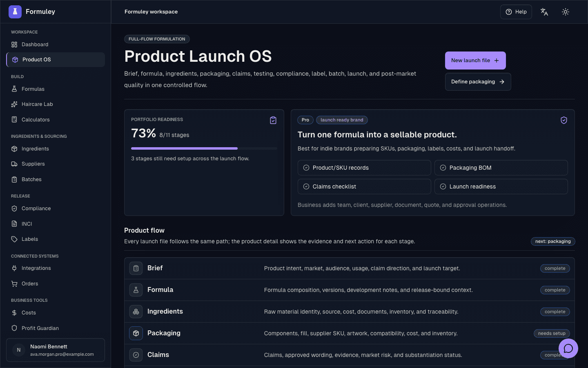The width and height of the screenshot is (588, 368).
Task: Click the Integrations plug icon
Action: click(x=14, y=268)
